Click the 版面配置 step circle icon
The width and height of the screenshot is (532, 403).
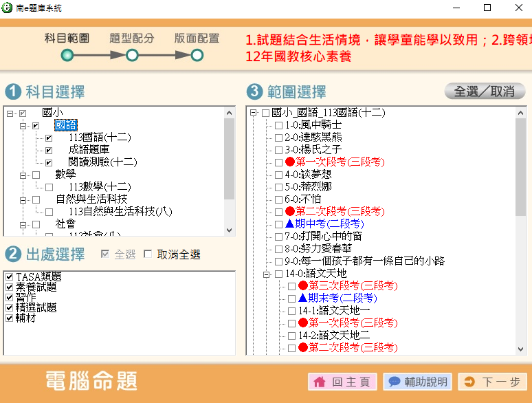(x=197, y=55)
